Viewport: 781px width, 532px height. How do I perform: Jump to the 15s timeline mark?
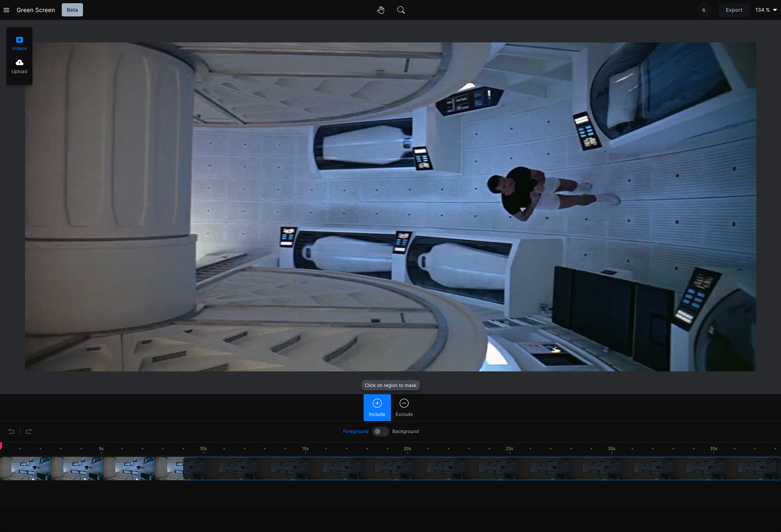point(305,449)
